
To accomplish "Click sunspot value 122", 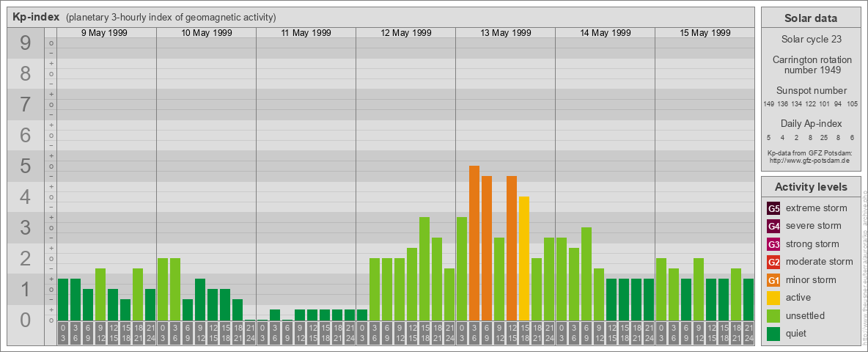I will [810, 104].
